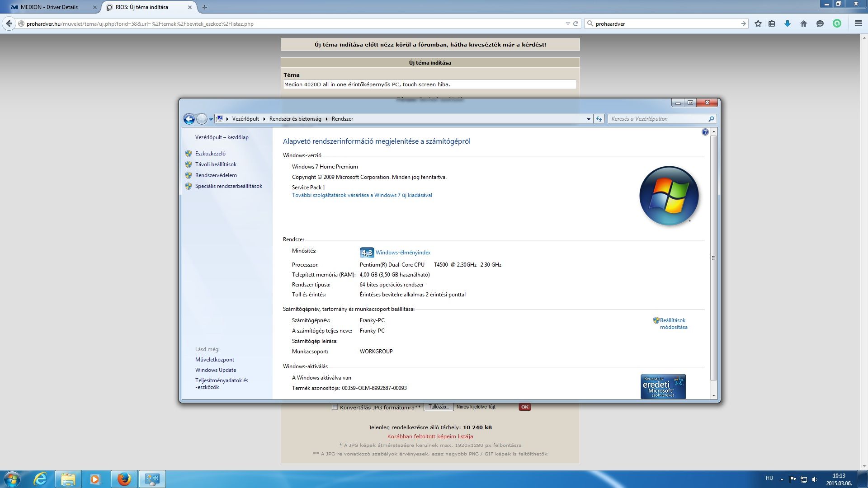Click További szolgáltatások vásárlása link
Viewport: 868px width, 488px height.
point(362,195)
